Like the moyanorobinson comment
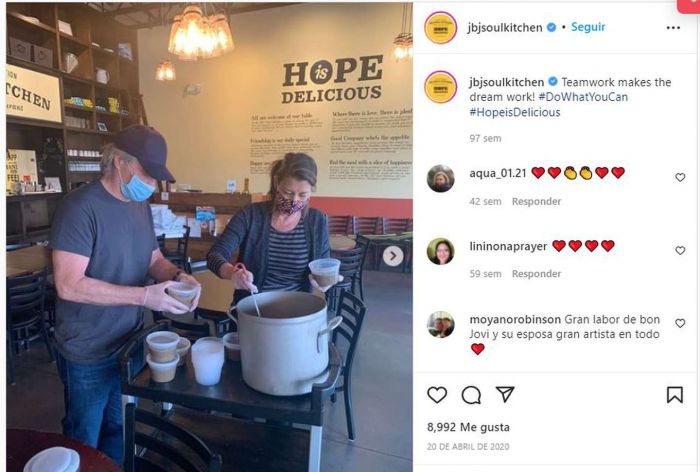700x472 pixels. [680, 323]
